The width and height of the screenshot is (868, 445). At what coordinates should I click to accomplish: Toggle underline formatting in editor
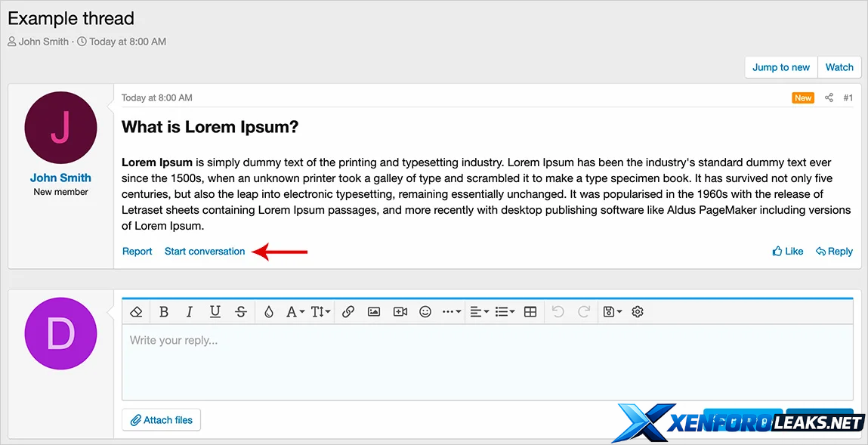tap(215, 311)
